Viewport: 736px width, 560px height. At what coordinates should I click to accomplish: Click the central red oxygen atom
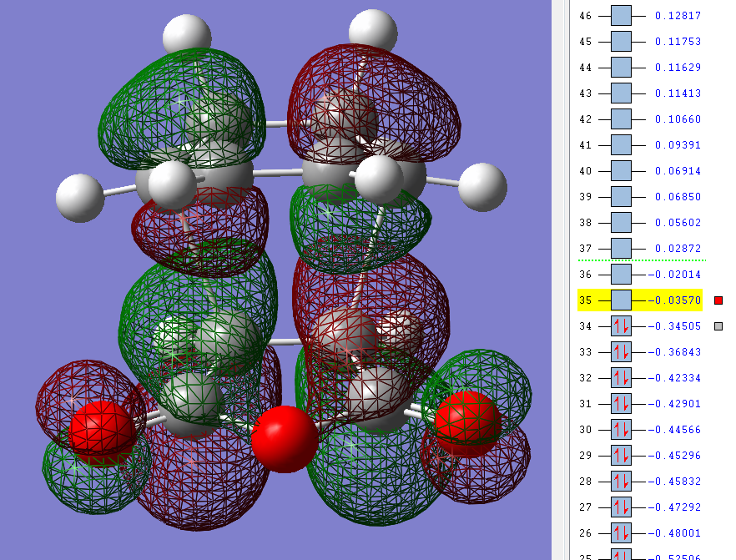[285, 439]
